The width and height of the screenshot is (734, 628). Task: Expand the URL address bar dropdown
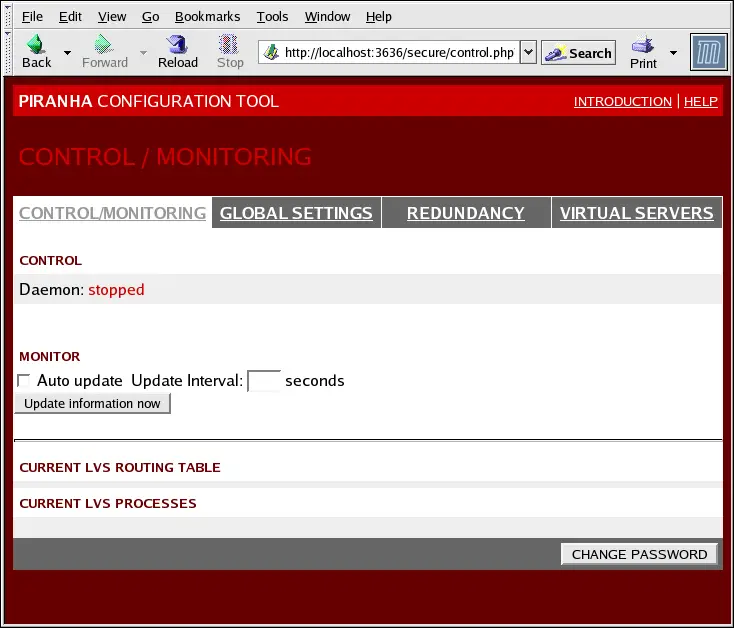coord(529,53)
